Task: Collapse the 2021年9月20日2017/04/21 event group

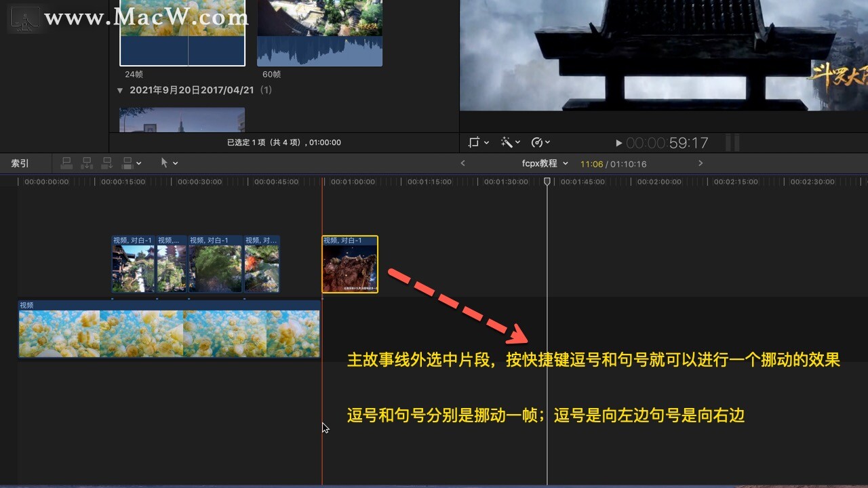Action: [120, 90]
